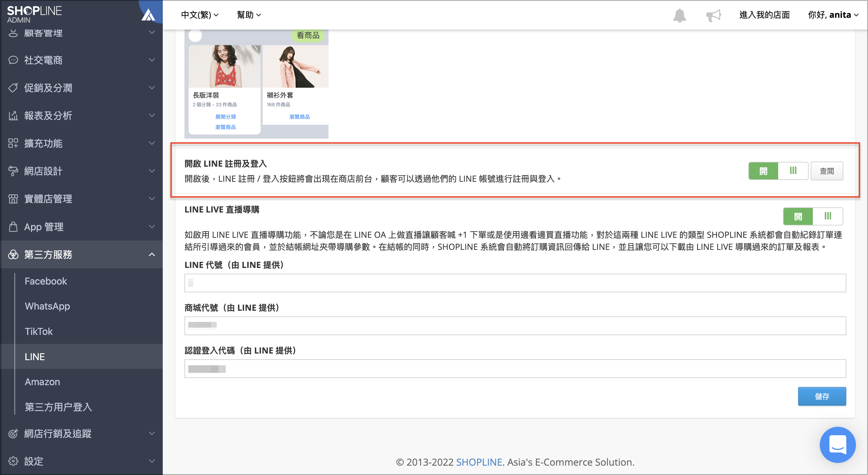Viewport: 868px width, 475px height.
Task: Expand the 社交電商 menu chevron
Action: point(152,60)
